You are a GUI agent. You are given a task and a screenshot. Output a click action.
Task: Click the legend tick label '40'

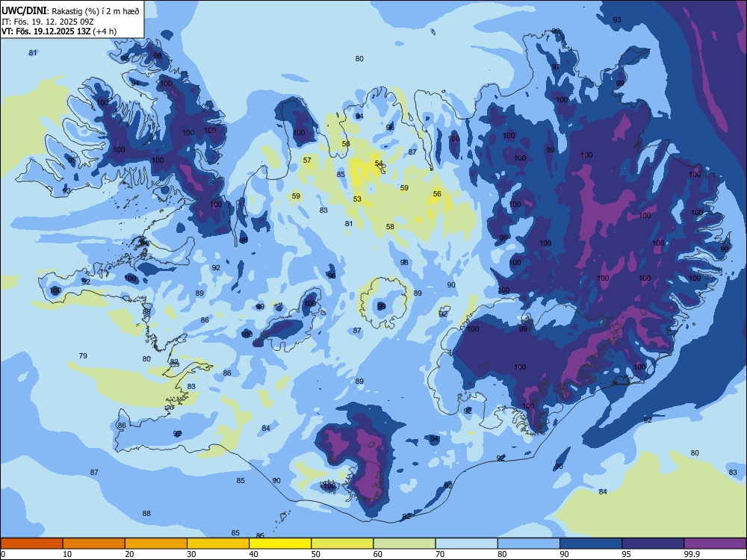click(x=253, y=554)
